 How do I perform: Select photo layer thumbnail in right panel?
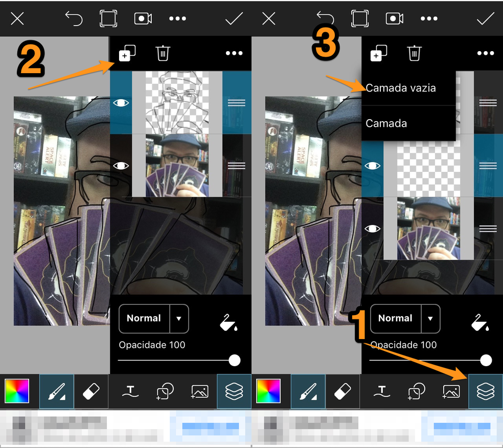point(428,228)
